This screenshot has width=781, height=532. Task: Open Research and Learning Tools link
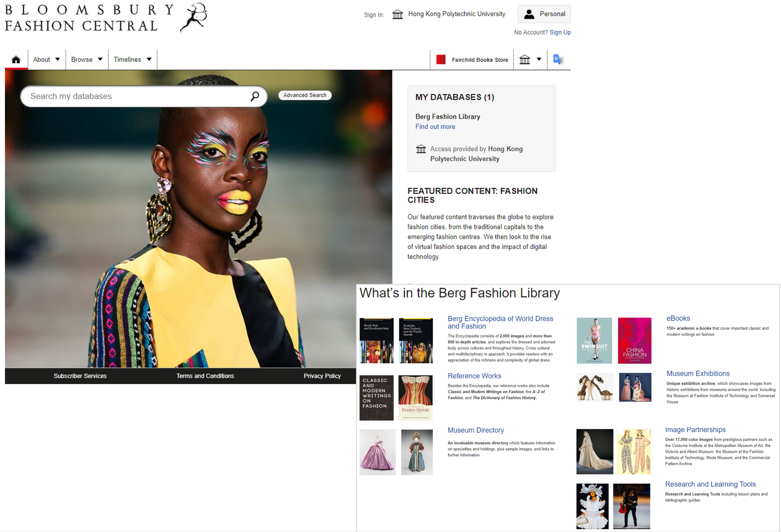tap(710, 485)
